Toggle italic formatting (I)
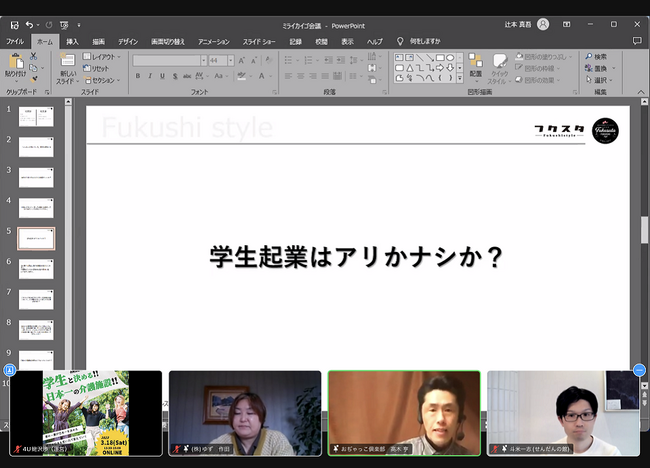Image resolution: width=650 pixels, height=468 pixels. coord(151,76)
